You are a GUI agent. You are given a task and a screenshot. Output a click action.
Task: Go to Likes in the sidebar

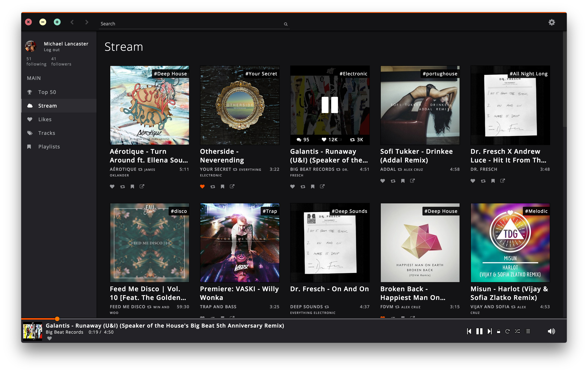tap(45, 119)
